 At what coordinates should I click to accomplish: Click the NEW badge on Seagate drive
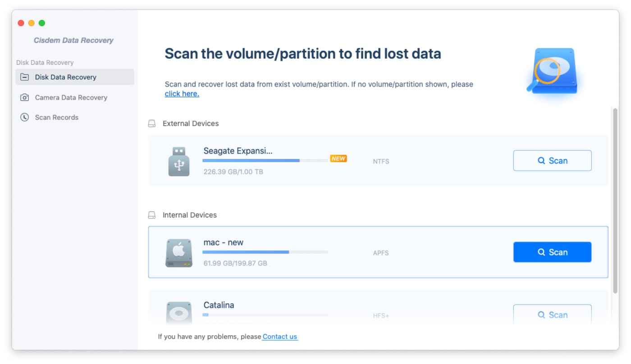(338, 159)
